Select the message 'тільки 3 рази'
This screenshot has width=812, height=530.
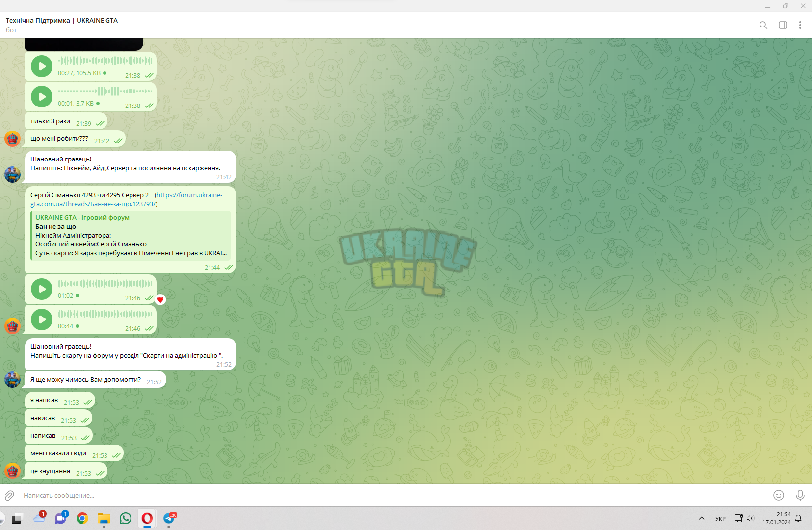pos(66,121)
